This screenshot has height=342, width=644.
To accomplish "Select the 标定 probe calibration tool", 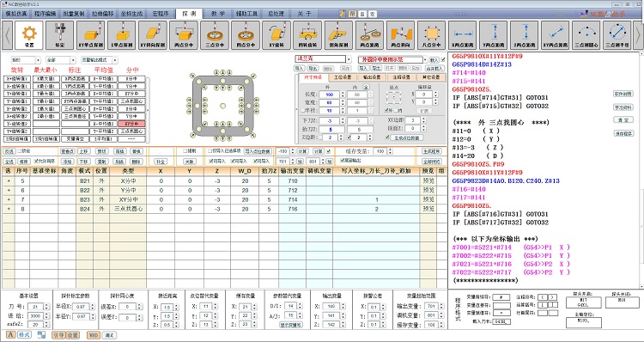I will [60, 35].
